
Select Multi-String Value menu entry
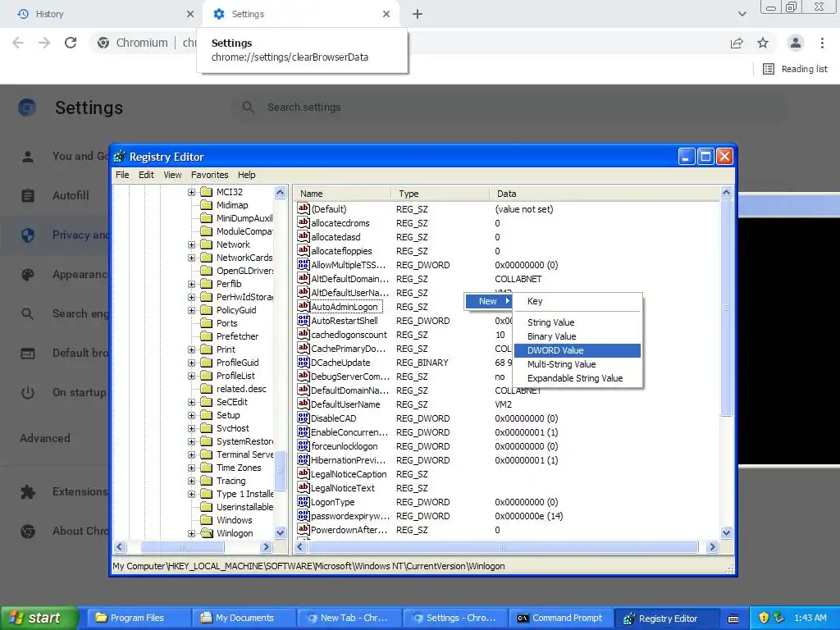(577, 364)
